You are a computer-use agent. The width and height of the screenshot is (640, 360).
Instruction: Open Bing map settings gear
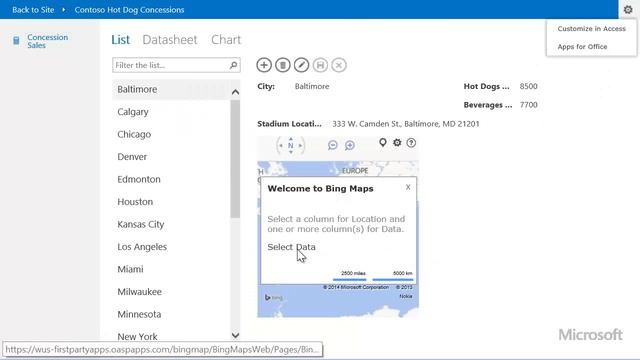(397, 142)
